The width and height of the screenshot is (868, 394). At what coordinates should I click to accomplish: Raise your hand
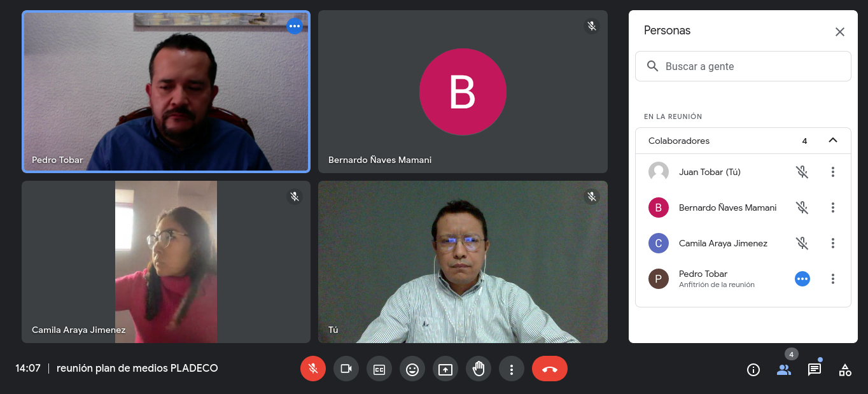pyautogui.click(x=479, y=369)
